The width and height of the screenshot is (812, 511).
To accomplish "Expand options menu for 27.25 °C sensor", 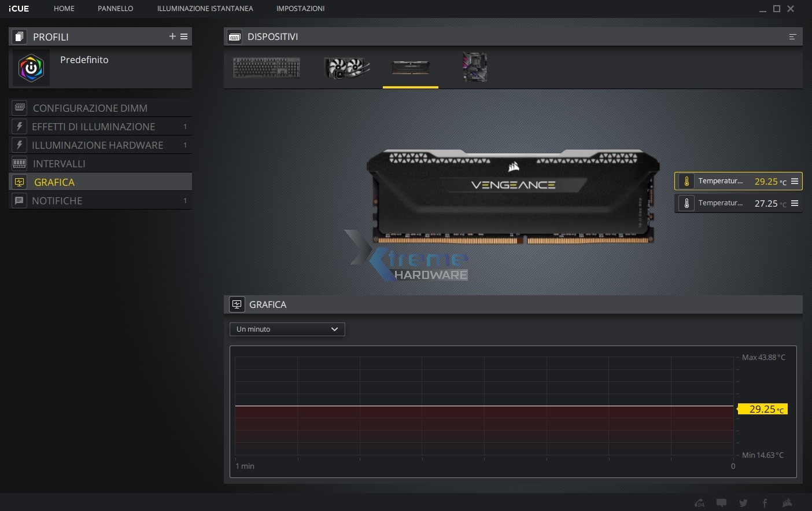I will point(795,203).
